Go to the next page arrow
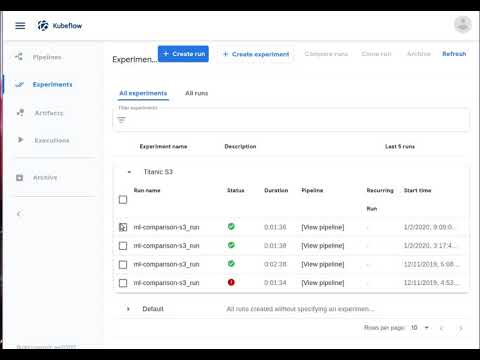This screenshot has width=480, height=360. click(x=461, y=328)
